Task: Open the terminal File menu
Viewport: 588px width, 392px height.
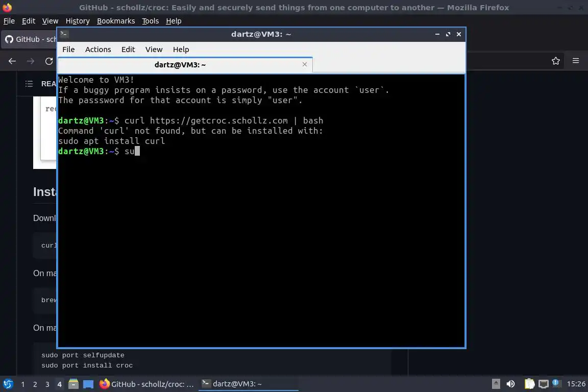Action: (68, 50)
